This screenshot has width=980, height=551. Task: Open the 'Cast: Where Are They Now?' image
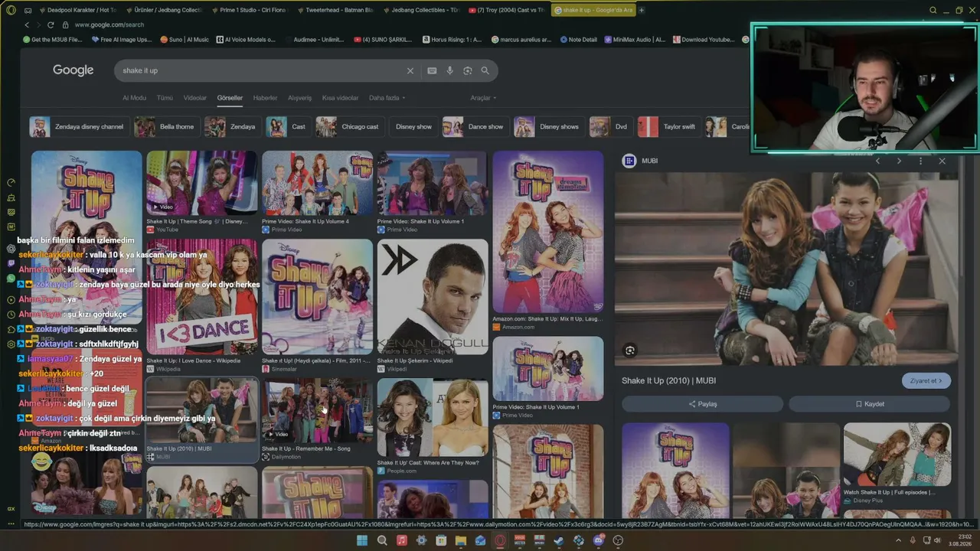point(433,418)
